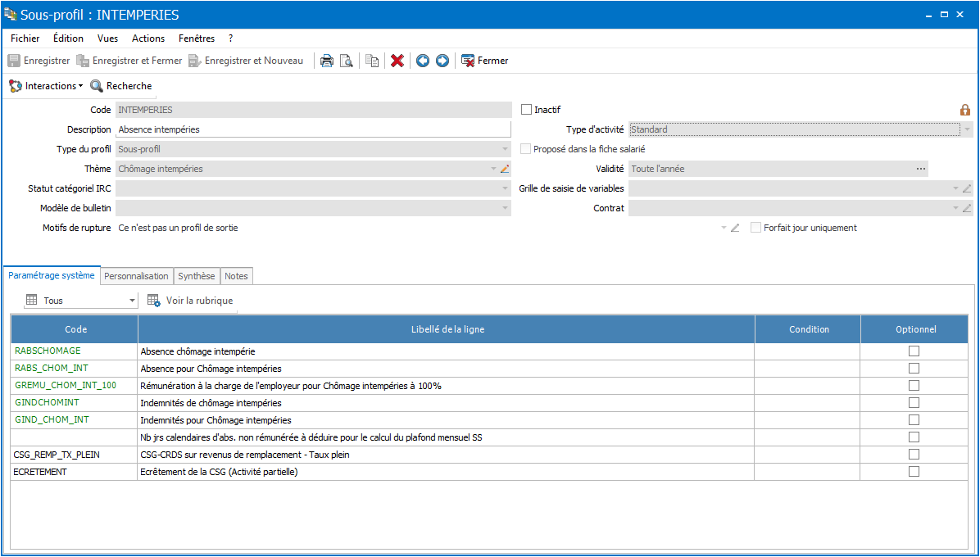This screenshot has height=557, width=980.
Task: Go to next record arrow
Action: pyautogui.click(x=442, y=61)
